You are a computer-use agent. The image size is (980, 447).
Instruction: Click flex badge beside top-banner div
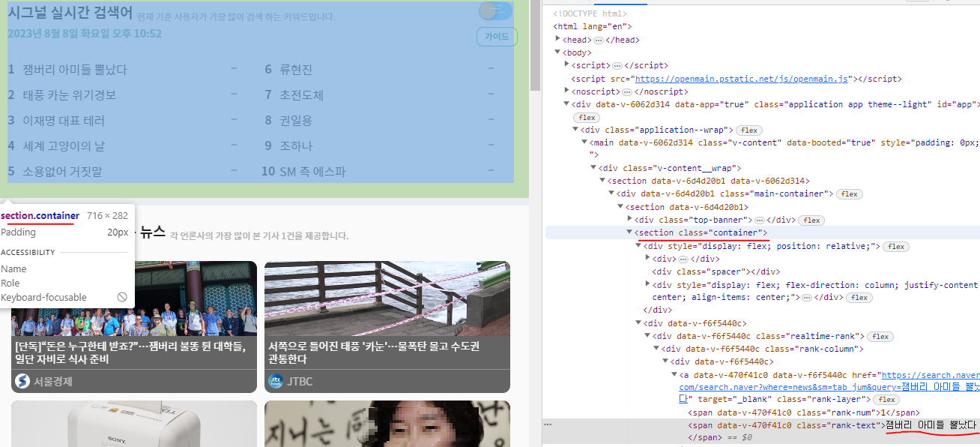pos(812,220)
